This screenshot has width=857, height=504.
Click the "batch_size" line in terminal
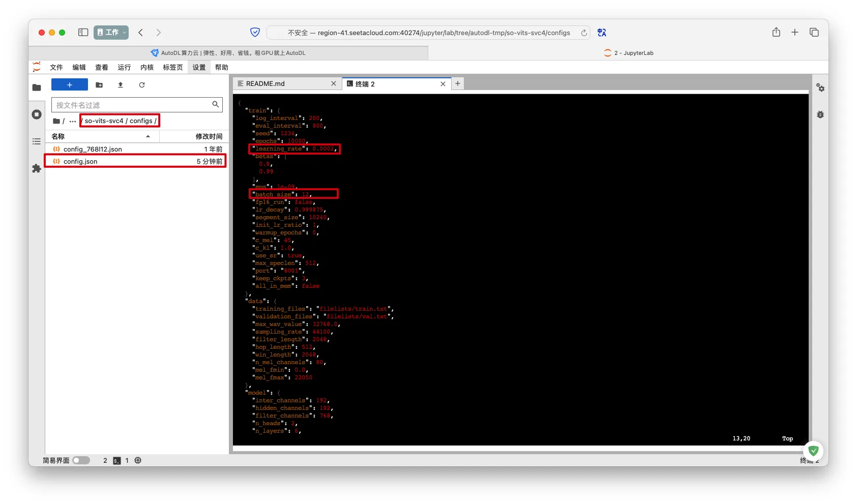tap(282, 194)
